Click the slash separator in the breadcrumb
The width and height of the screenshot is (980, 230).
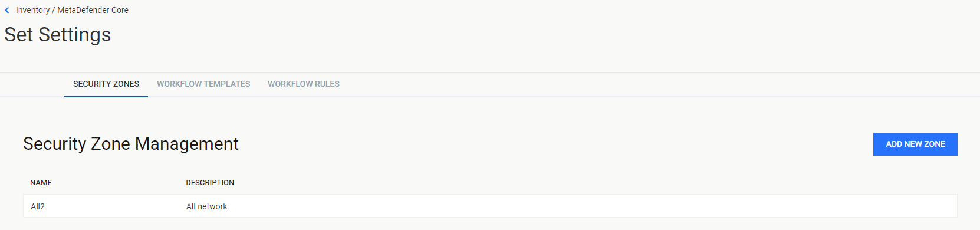click(x=54, y=10)
